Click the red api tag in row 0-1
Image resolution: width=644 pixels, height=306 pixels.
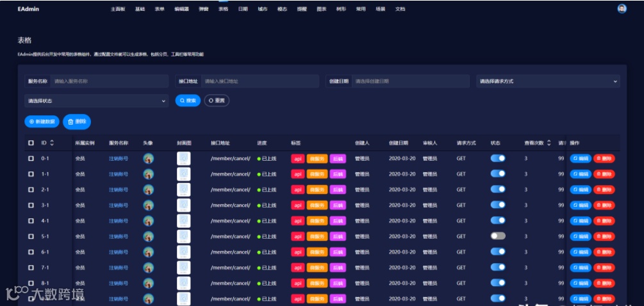tap(298, 158)
